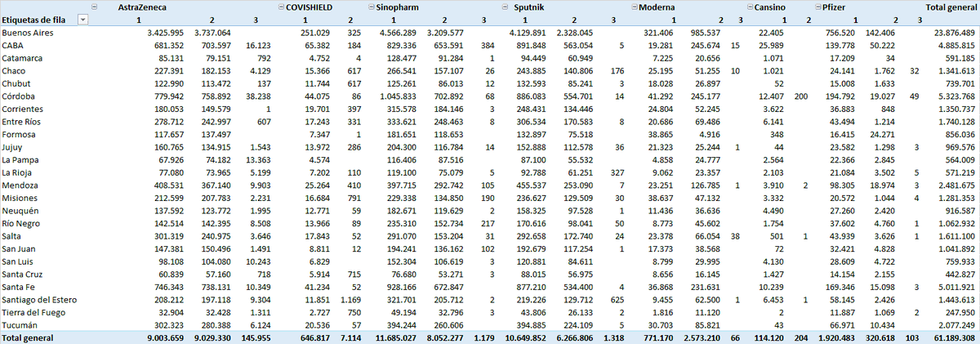The image size is (980, 344).
Task: Select the Santa Cruz row label
Action: click(20, 274)
